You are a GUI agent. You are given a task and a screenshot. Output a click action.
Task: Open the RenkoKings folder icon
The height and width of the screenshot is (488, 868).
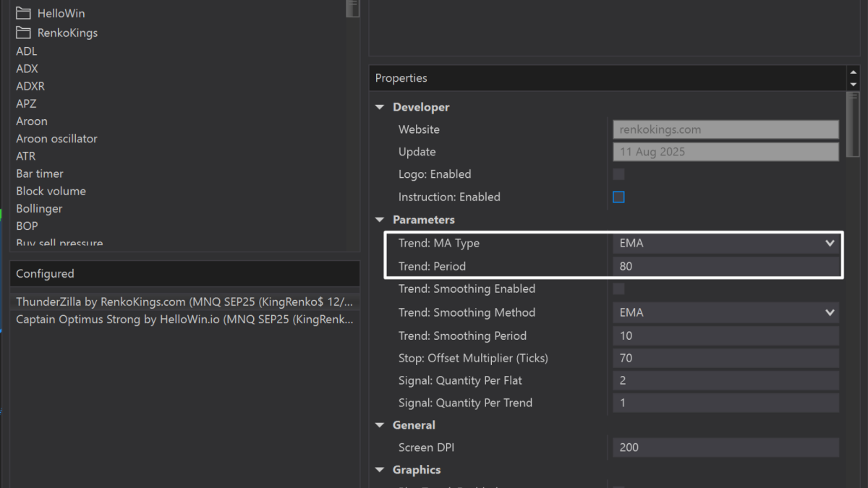[24, 33]
